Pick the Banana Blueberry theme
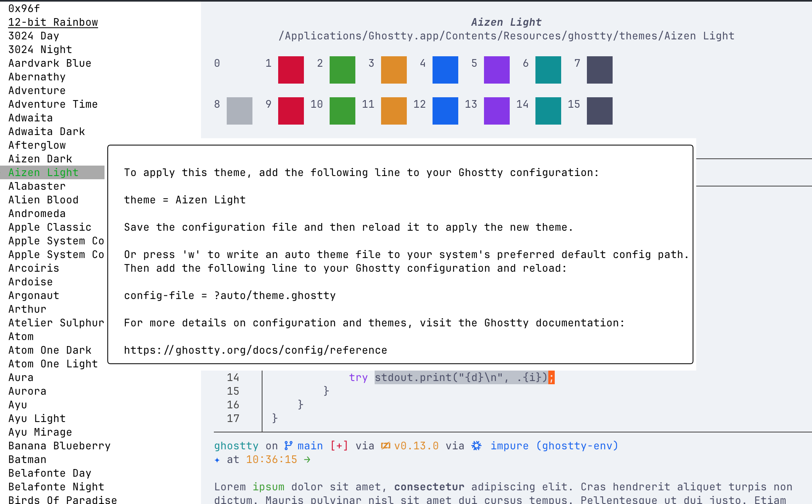812x504 pixels. 59,446
